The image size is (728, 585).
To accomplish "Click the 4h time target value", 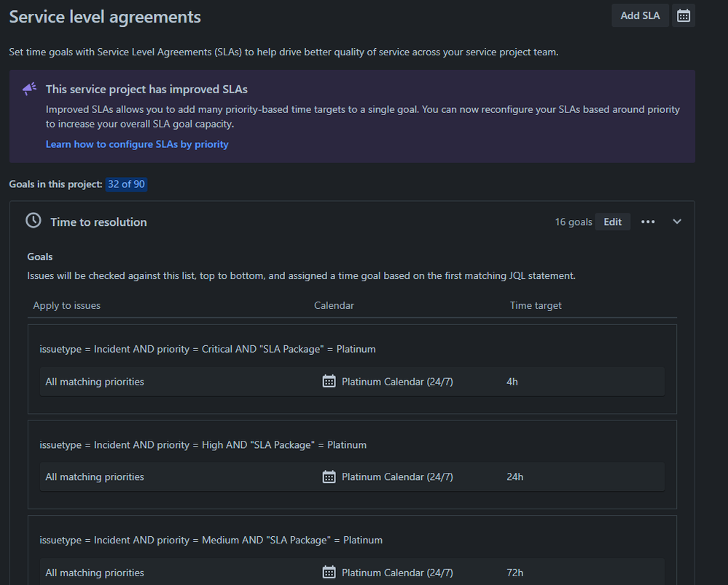I will point(512,381).
